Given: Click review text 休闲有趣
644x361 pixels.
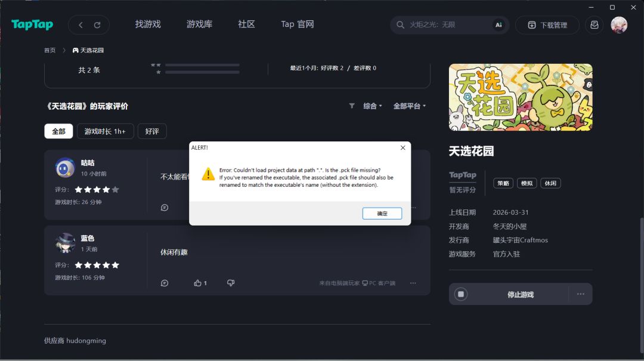Looking at the screenshot, I should coord(174,252).
